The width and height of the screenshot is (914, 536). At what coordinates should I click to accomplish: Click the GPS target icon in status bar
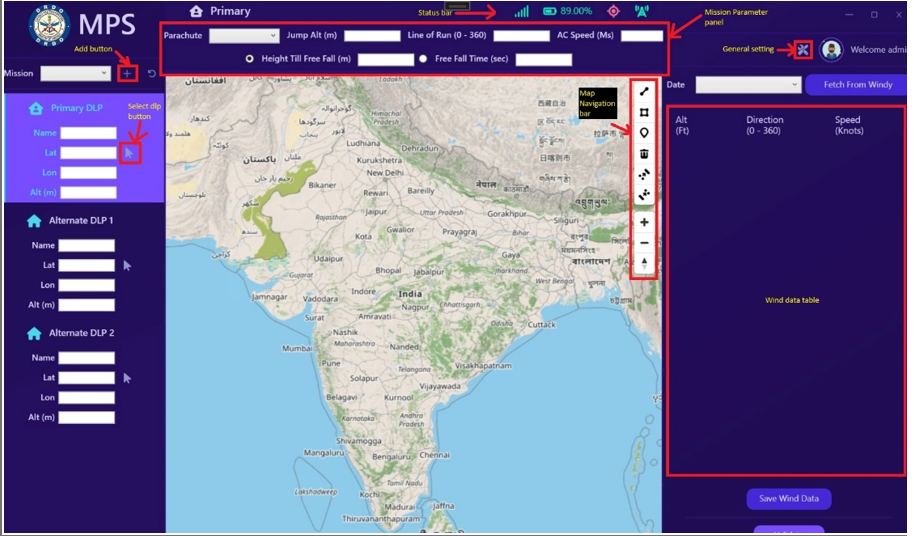point(613,11)
